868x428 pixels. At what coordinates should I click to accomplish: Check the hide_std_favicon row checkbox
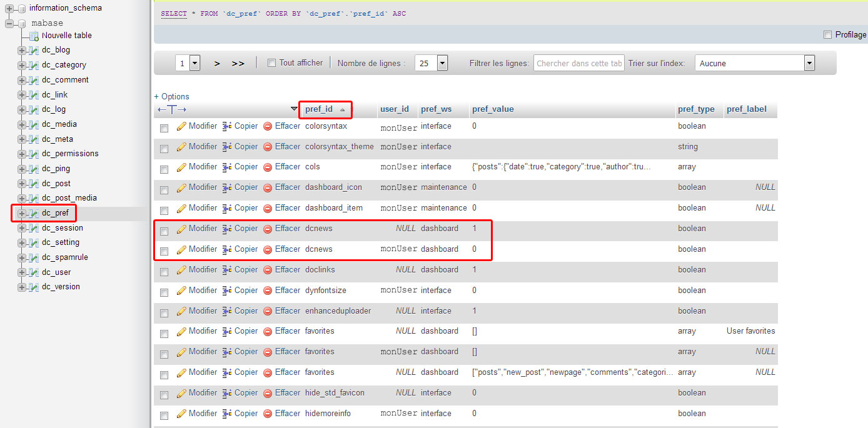pos(164,396)
